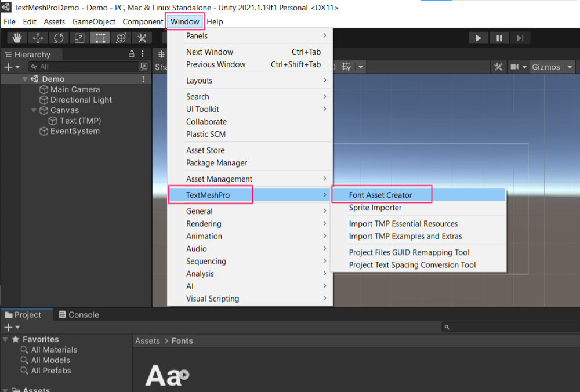Viewport: 580px width, 392px height.
Task: Select Import TMP Examples and Extras
Action: point(418,237)
